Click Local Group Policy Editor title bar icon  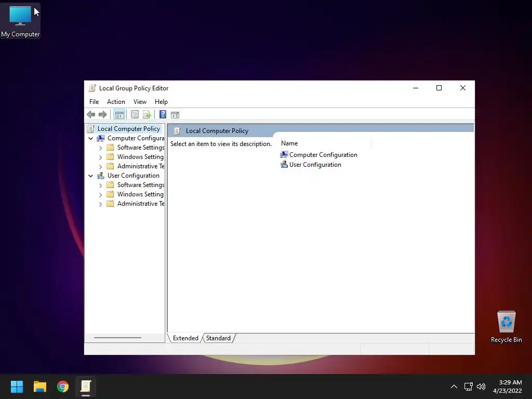(92, 88)
